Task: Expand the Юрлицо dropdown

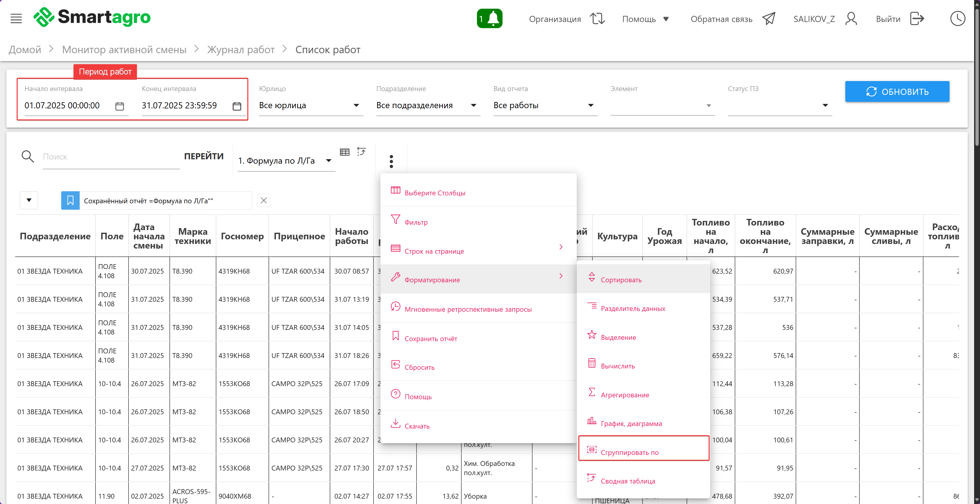Action: pyautogui.click(x=310, y=105)
